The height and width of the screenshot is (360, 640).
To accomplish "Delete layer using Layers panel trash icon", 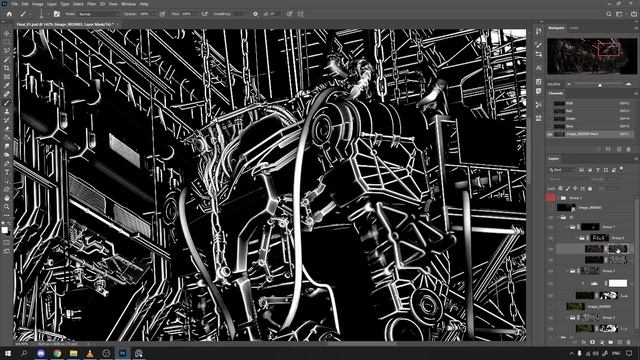I will [629, 342].
